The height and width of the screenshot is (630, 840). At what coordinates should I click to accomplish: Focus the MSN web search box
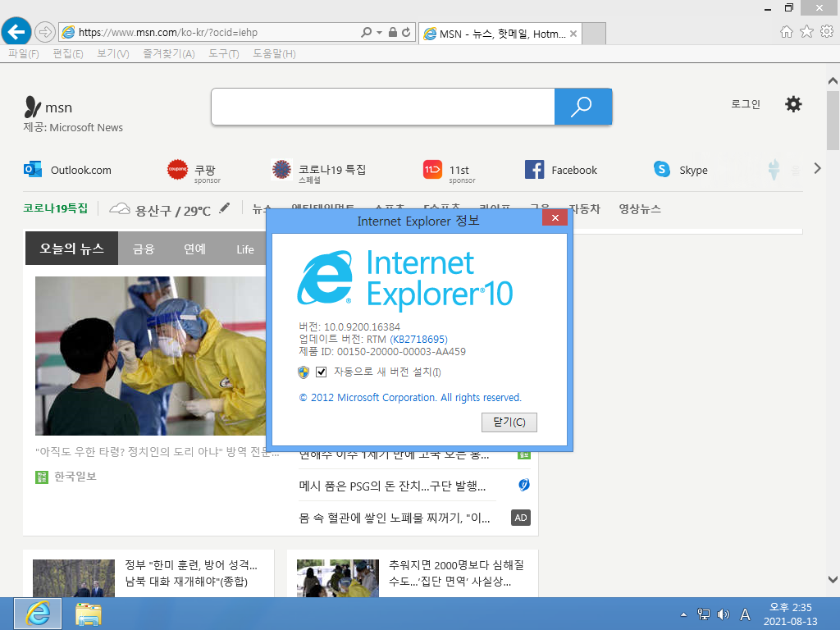click(383, 107)
